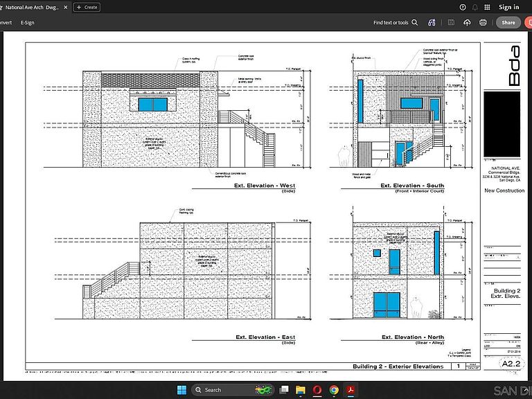Click the '(Front - Interior Court)' subtitle
The image size is (532, 399).
click(419, 191)
